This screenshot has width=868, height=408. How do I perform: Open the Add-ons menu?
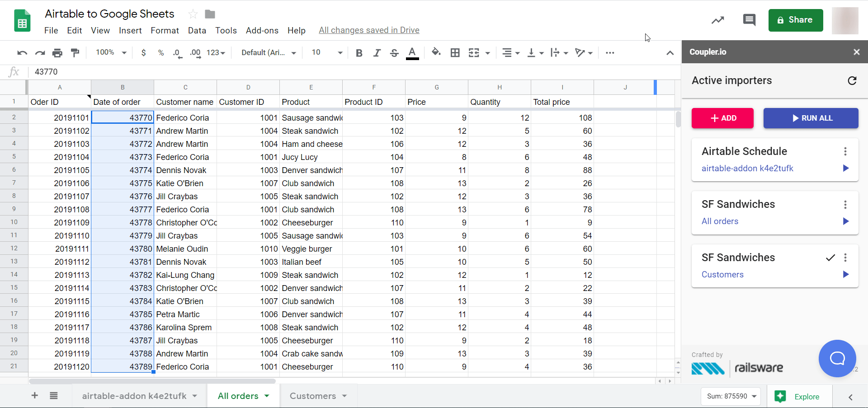262,30
